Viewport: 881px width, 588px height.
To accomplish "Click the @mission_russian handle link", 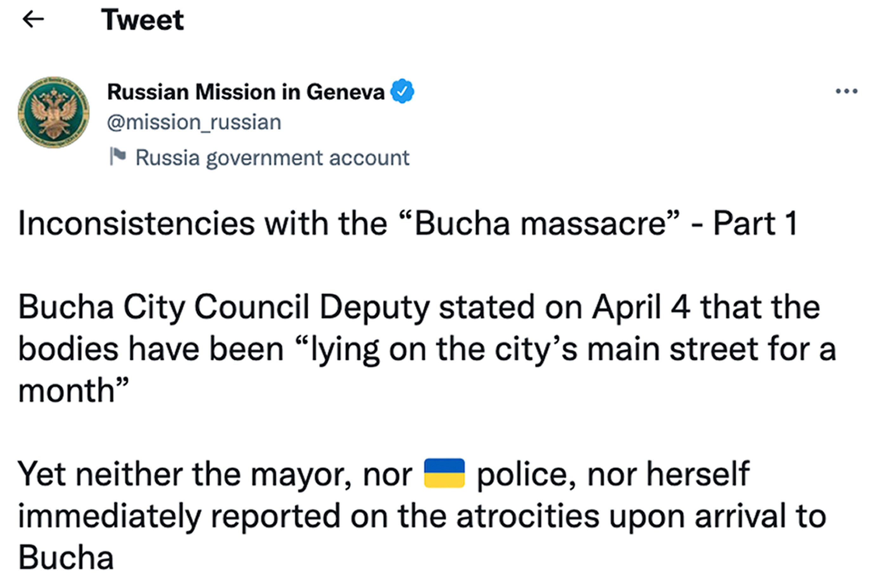I will coord(193,121).
